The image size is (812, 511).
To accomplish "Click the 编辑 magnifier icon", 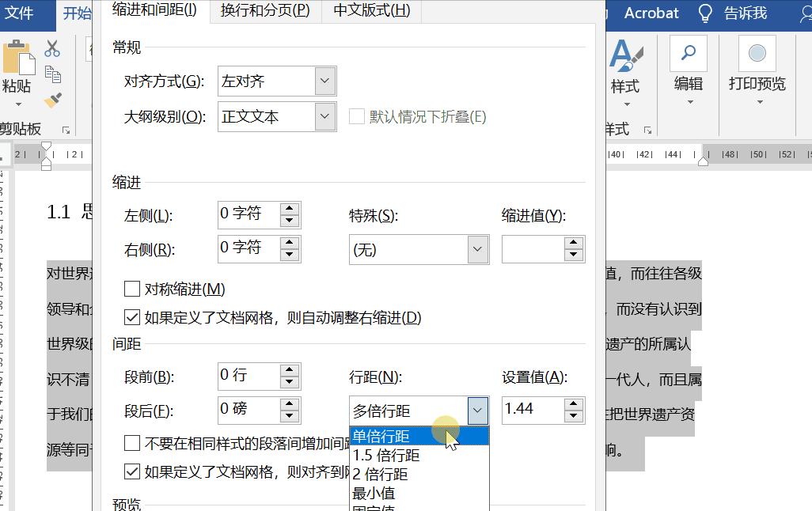I will 688,53.
